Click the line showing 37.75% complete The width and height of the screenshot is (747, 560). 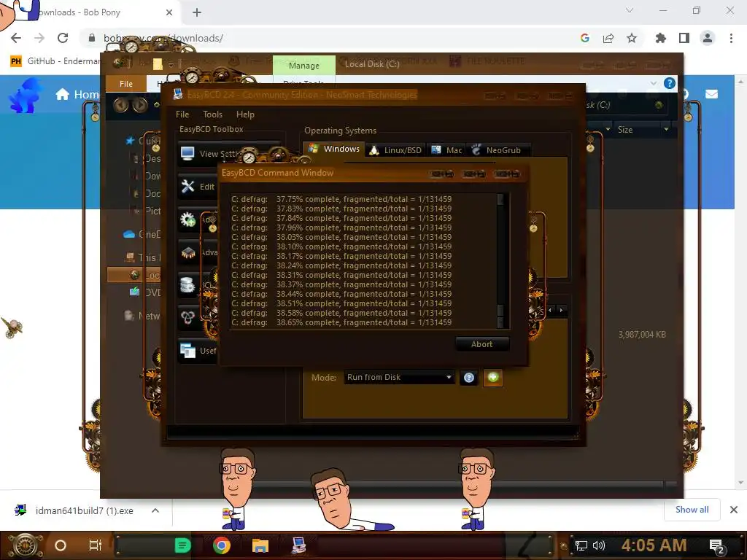coord(341,199)
